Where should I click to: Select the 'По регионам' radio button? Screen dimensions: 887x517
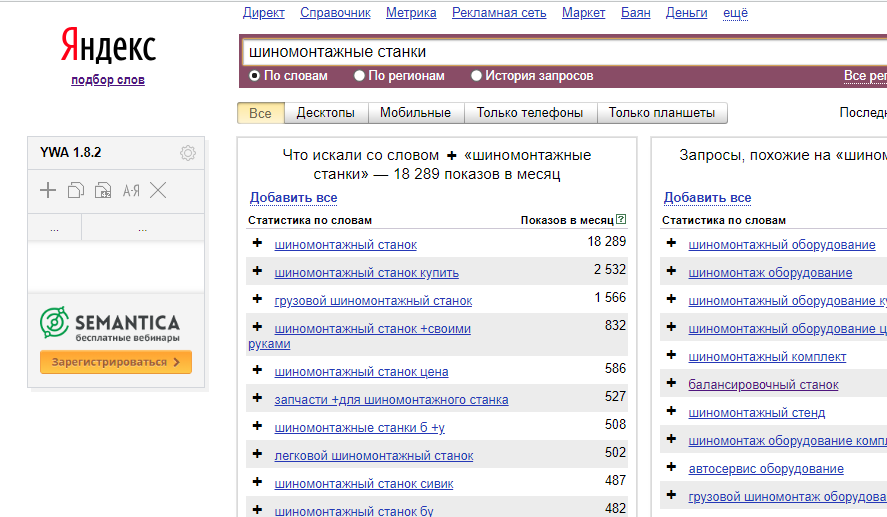(360, 76)
